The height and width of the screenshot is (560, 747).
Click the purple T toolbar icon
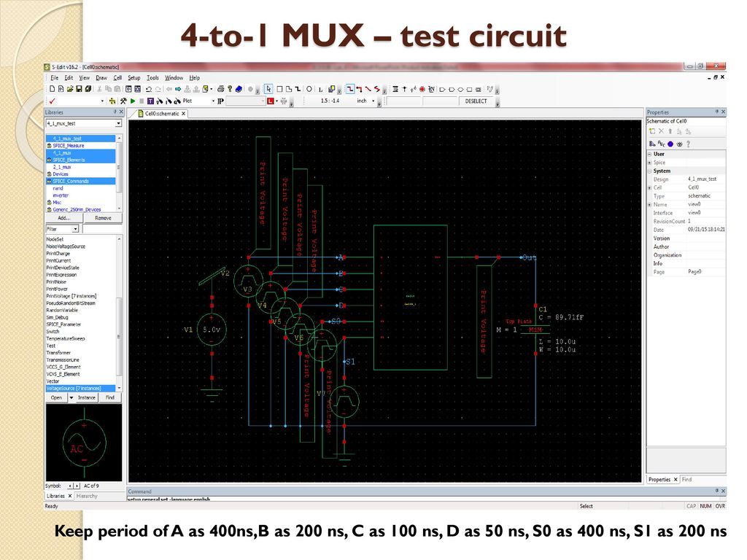coord(150,101)
